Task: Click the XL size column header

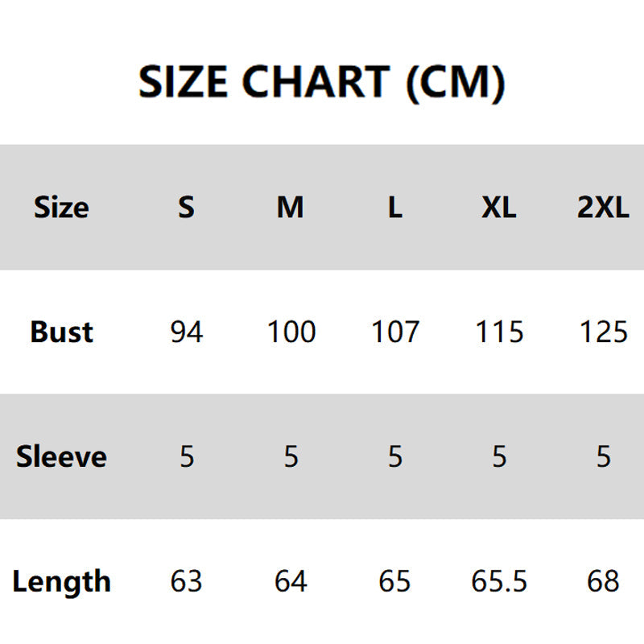Action: [499, 208]
